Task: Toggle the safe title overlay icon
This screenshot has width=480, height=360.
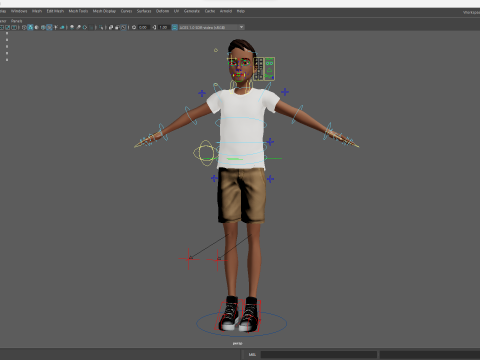Action: 14,27
